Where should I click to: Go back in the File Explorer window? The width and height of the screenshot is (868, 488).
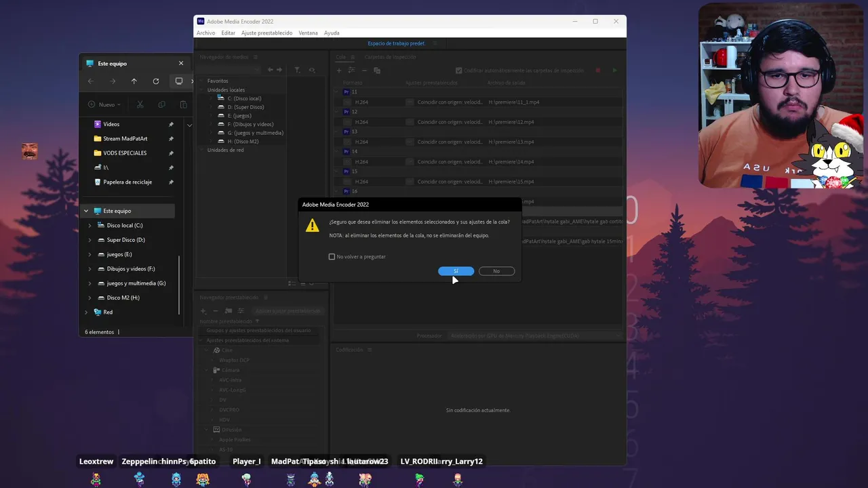(x=91, y=81)
